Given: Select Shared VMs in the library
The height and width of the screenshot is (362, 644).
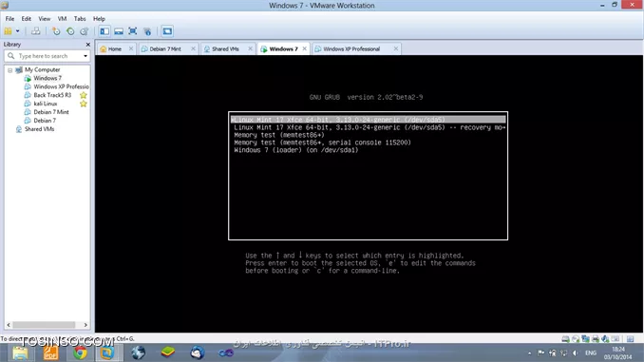Looking at the screenshot, I should (39, 129).
